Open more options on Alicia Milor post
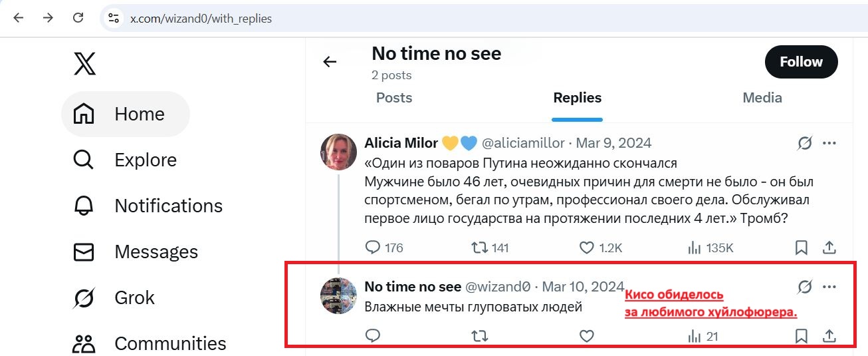The height and width of the screenshot is (356, 868). (829, 143)
